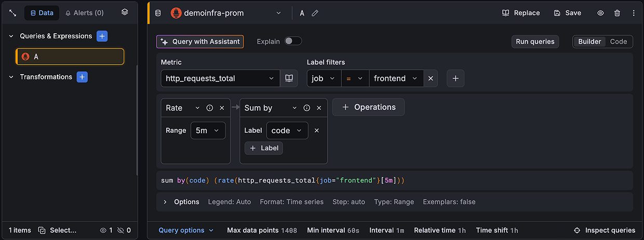Open the equals operator dropdown
The image size is (644, 240).
click(x=355, y=78)
